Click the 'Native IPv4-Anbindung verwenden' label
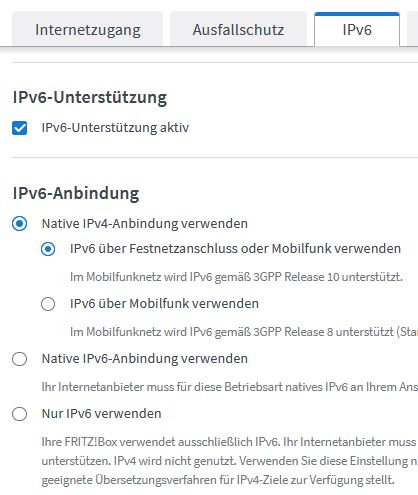Screen dimensions: 418x495 click(145, 223)
